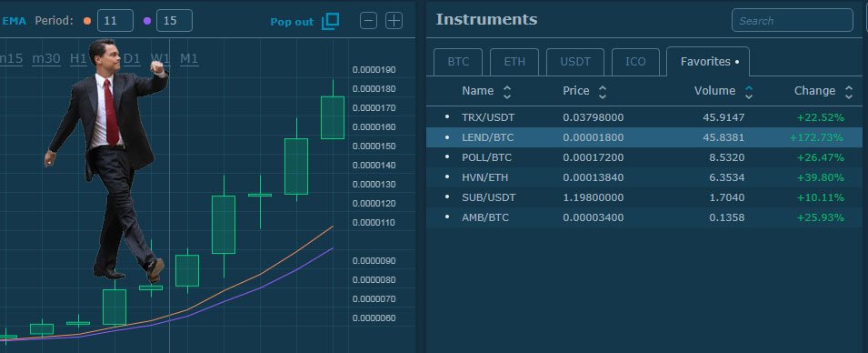Image resolution: width=868 pixels, height=353 pixels.
Task: Click the 1.19800000 price value
Action: click(593, 197)
